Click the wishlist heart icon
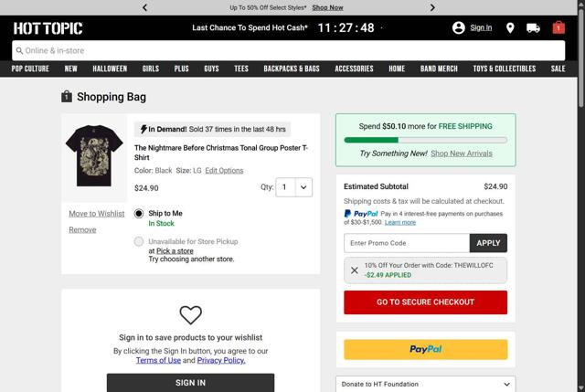 190,315
